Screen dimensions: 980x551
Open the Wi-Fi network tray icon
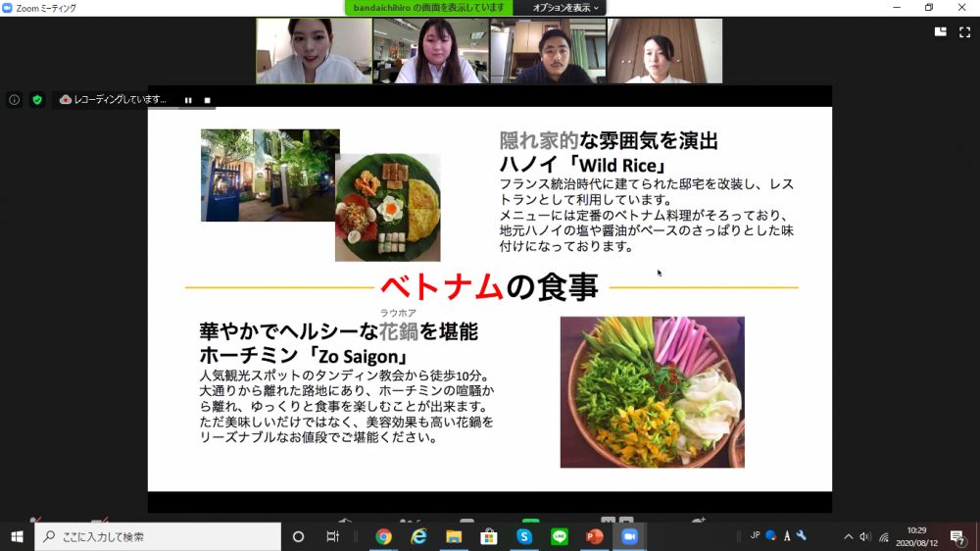click(884, 536)
